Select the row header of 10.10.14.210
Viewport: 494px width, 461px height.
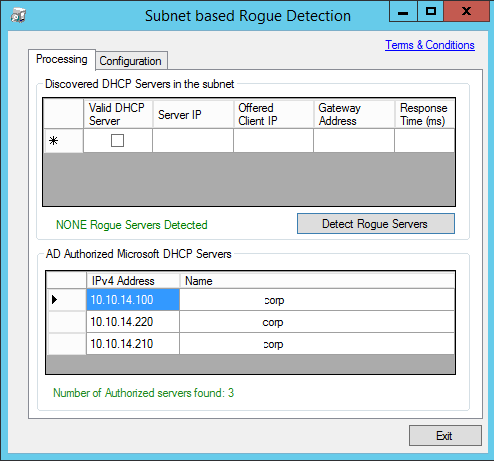pyautogui.click(x=66, y=344)
